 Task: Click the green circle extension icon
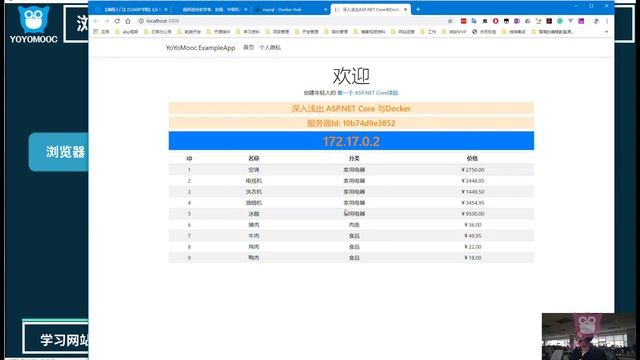click(x=560, y=21)
